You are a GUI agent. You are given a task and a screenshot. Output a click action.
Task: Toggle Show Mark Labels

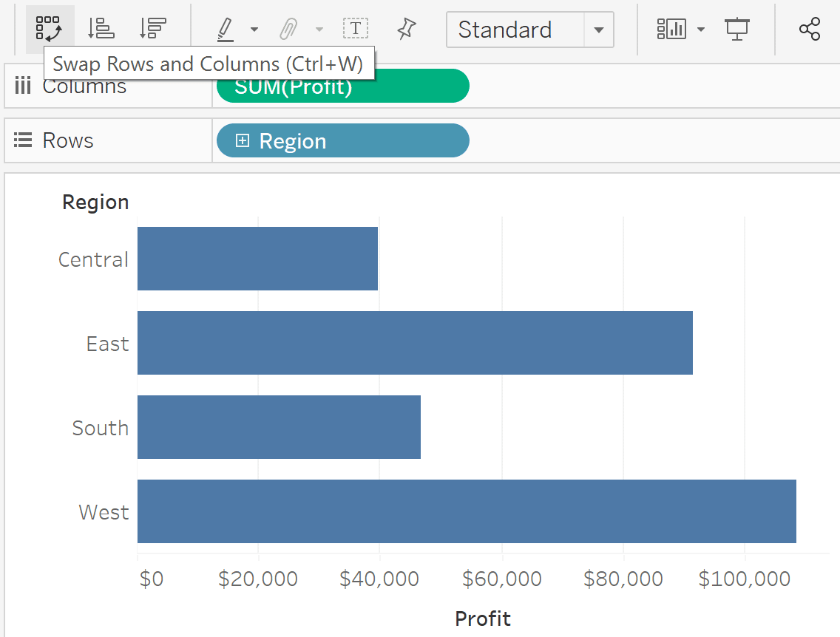(x=356, y=28)
